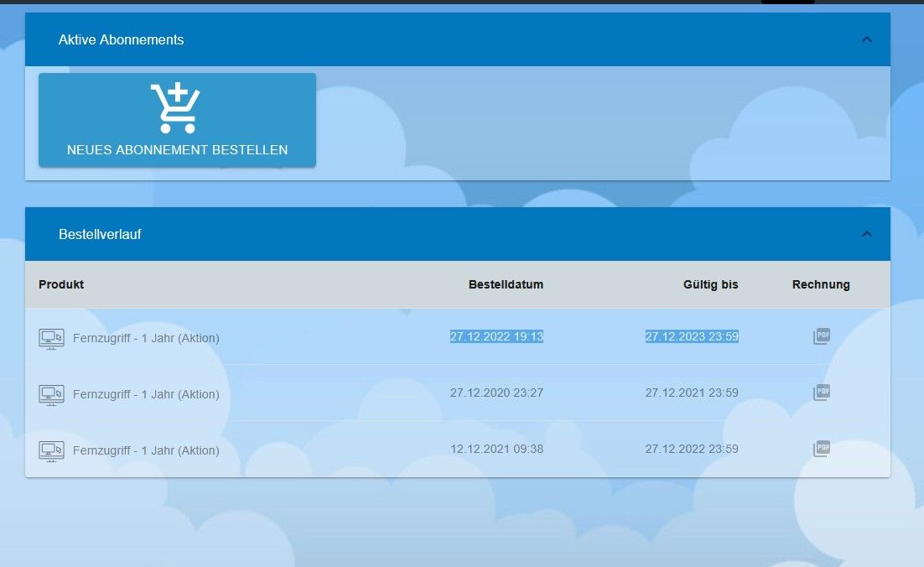The height and width of the screenshot is (567, 924).
Task: Click the highlighted date 27.12.2023 23:59
Action: pos(692,336)
